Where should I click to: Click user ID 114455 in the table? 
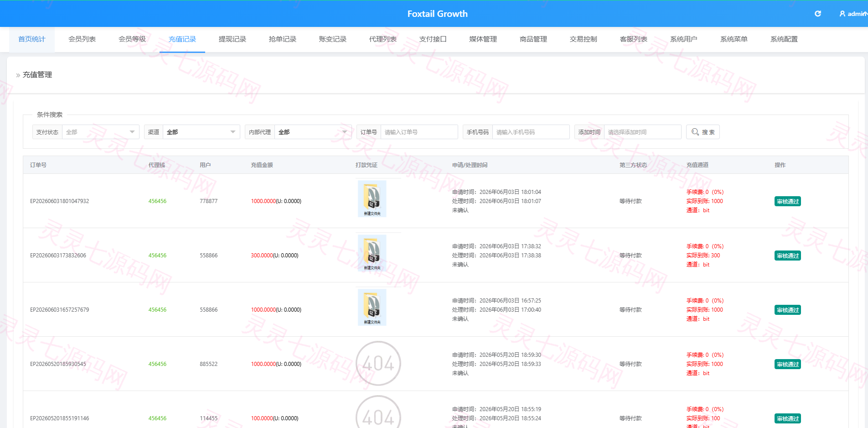[208, 418]
